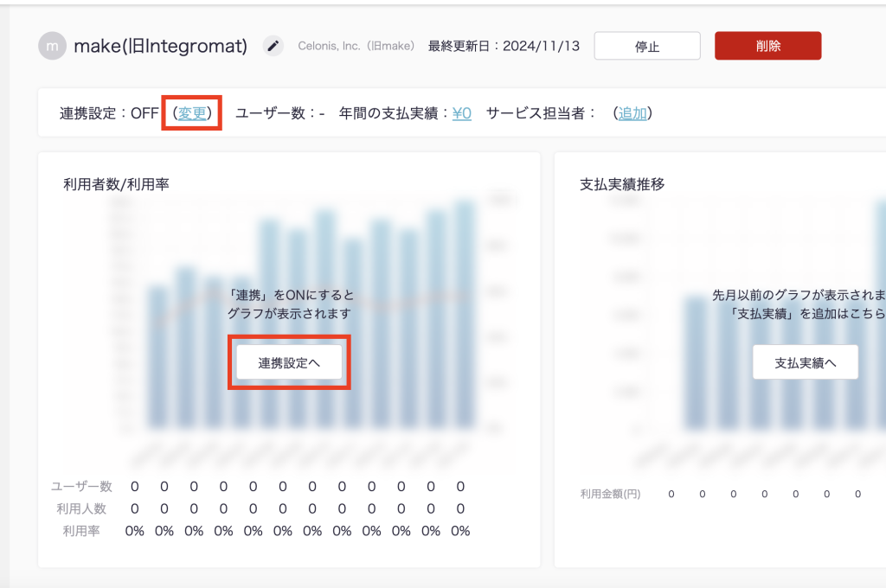The image size is (886, 588).
Task: Go to 連携設定へ in usage chart
Action: click(x=289, y=363)
